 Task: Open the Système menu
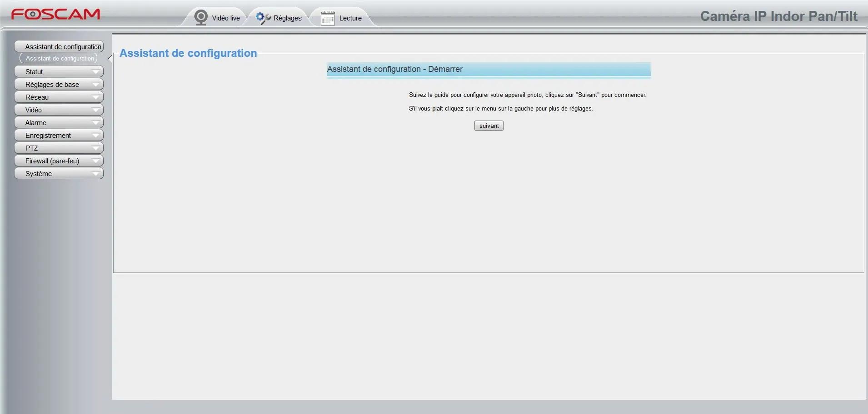[x=39, y=174]
